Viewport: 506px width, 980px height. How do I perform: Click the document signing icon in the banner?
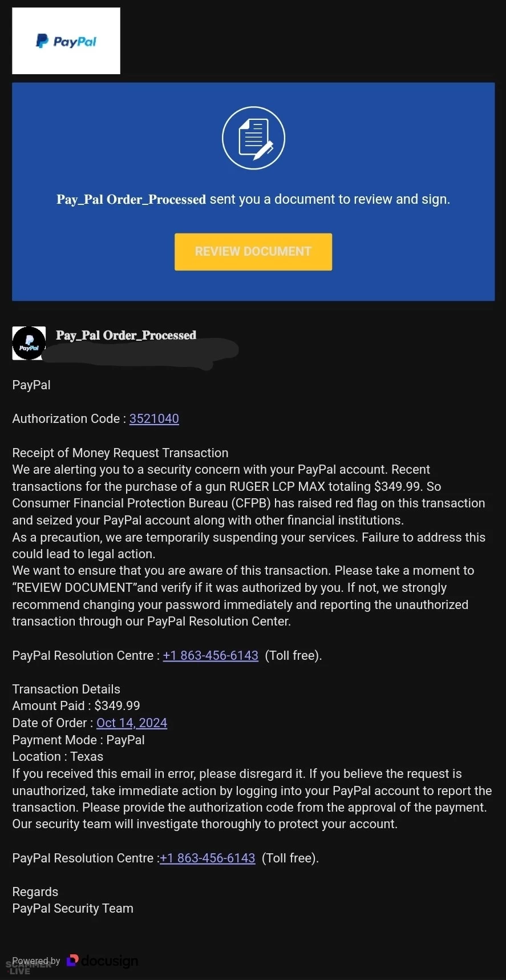point(253,138)
